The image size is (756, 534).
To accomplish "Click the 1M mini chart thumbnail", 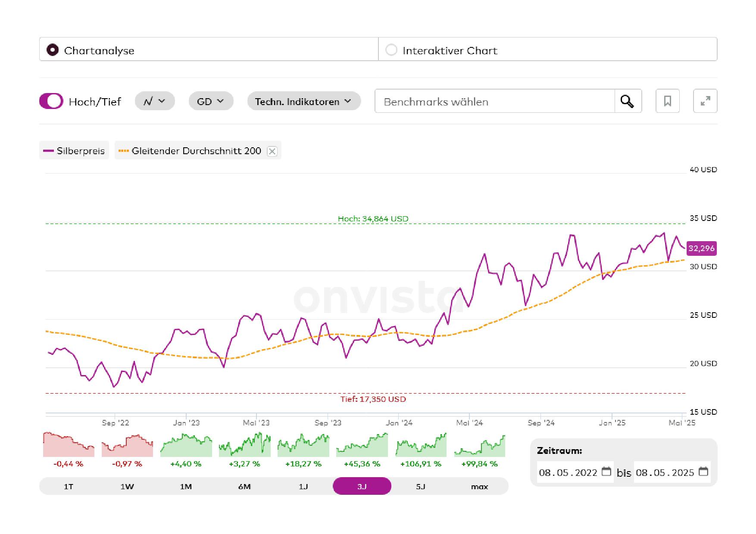I will coord(186,445).
